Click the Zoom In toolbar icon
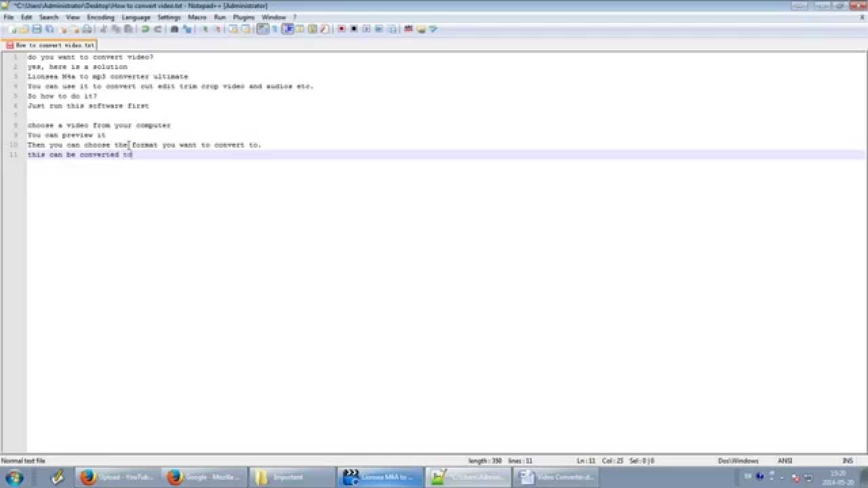 pos(206,29)
